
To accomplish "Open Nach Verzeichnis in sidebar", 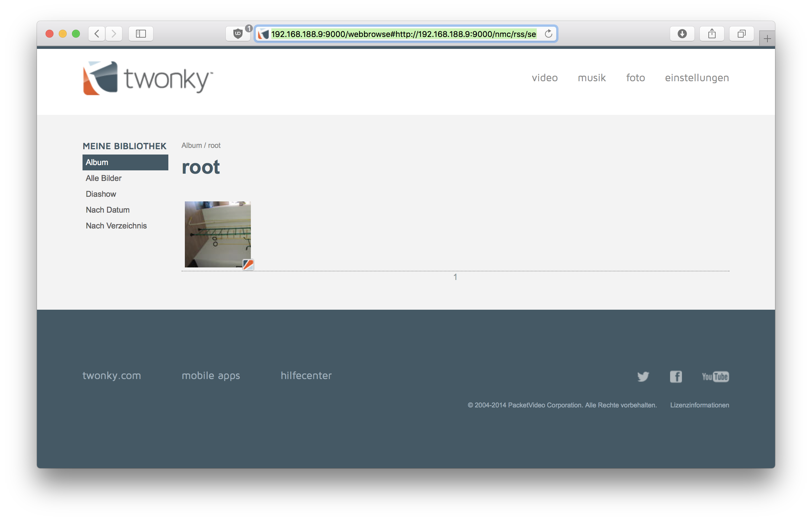I will pos(116,226).
